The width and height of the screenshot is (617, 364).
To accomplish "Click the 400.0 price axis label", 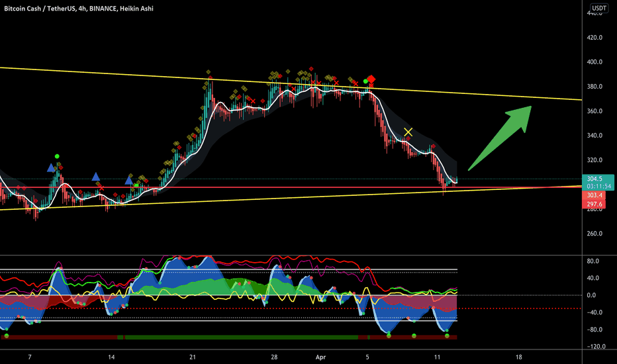I will click(x=594, y=62).
